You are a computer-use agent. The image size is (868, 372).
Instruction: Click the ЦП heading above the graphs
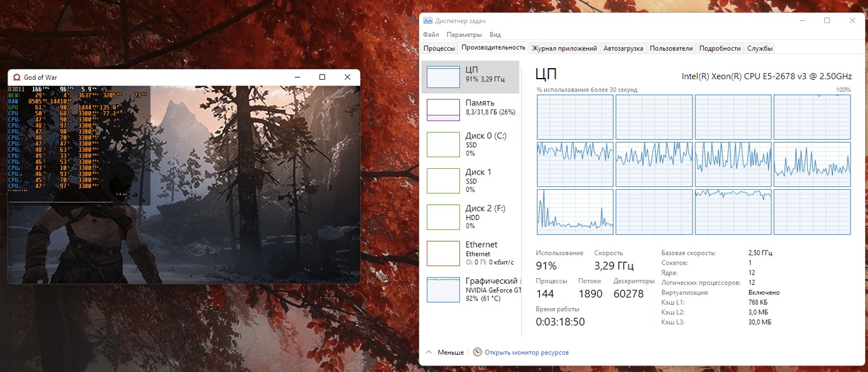point(546,74)
